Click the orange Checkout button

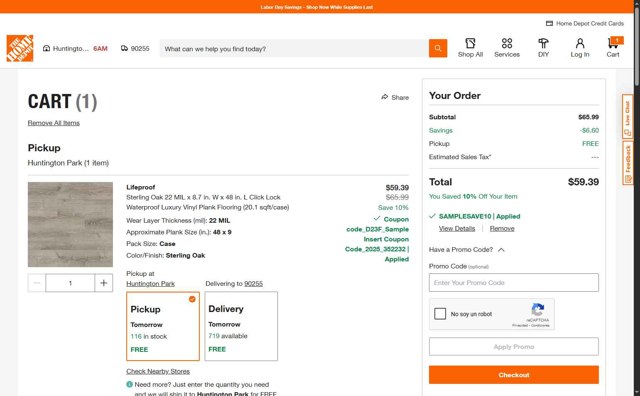(x=513, y=375)
